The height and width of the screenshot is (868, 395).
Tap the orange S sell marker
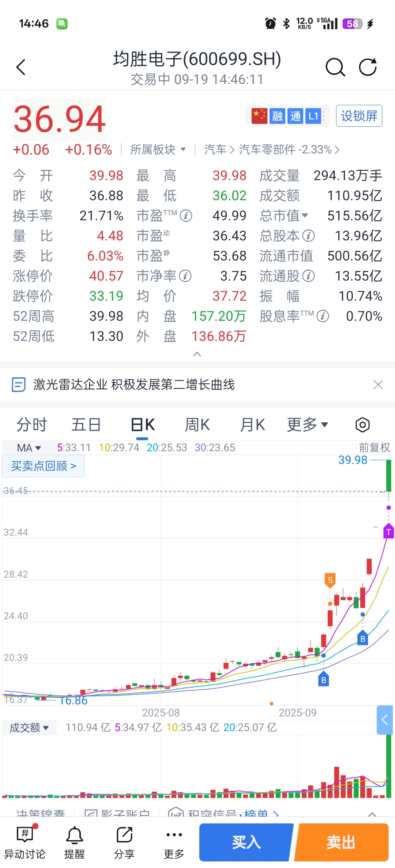330,580
